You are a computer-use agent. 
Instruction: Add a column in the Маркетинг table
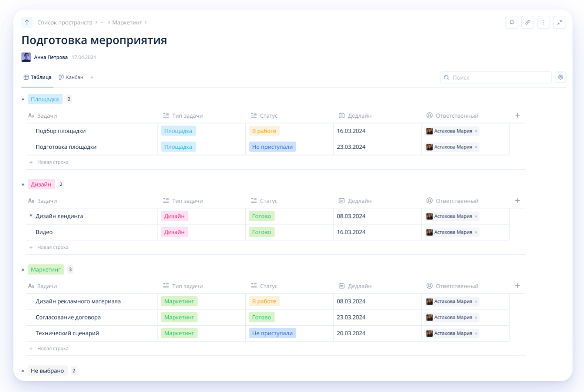(517, 286)
